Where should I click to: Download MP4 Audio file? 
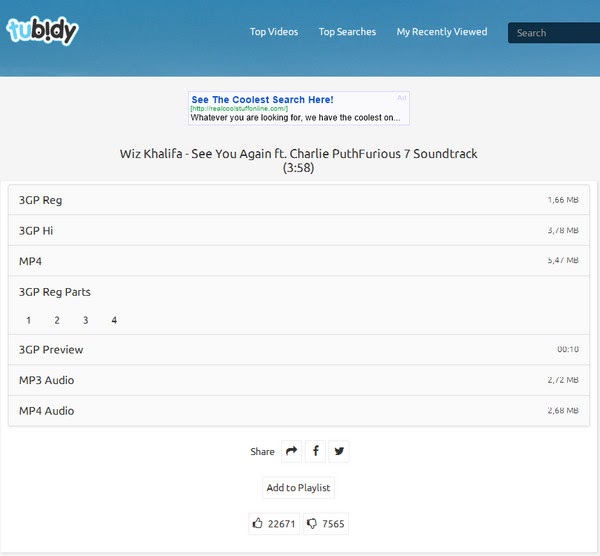[x=299, y=411]
